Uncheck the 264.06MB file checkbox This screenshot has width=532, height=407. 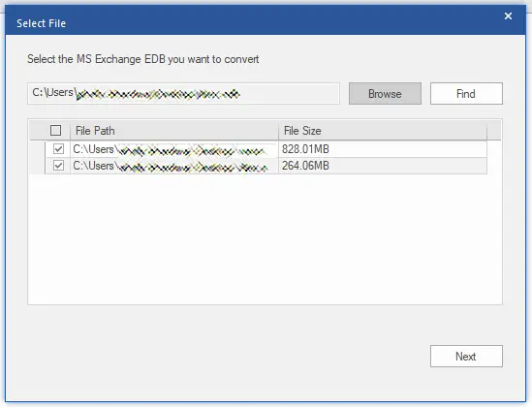coord(58,166)
